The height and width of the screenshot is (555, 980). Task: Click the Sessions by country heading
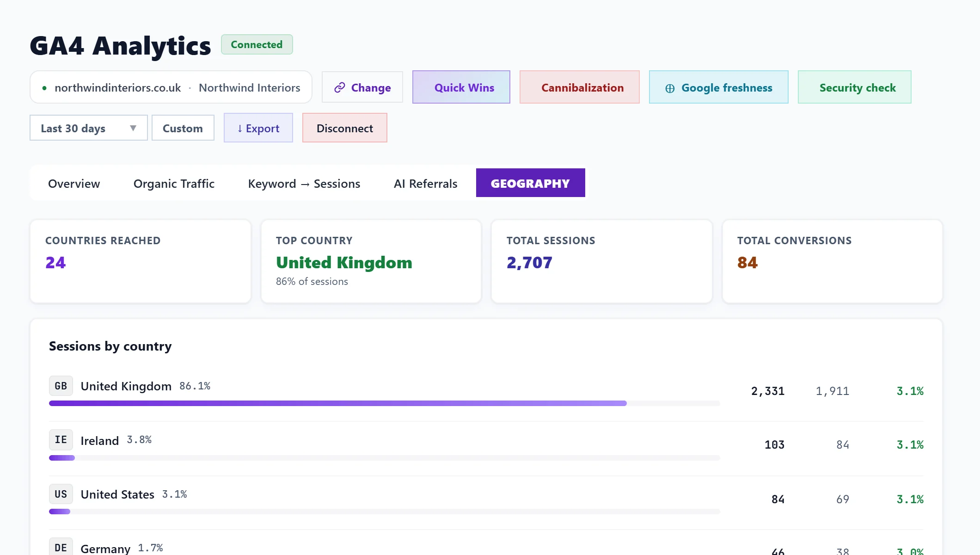tap(110, 346)
